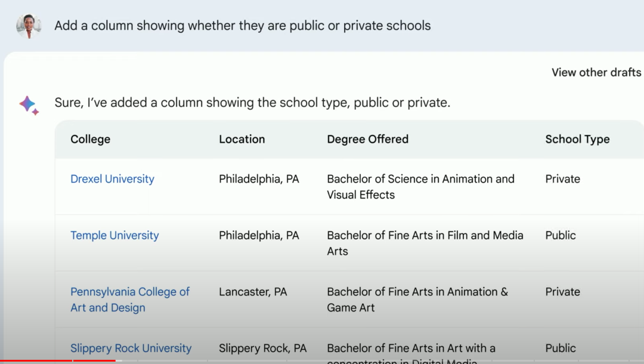Click the video progress bar
Image resolution: width=644 pixels, height=364 pixels.
[322, 360]
